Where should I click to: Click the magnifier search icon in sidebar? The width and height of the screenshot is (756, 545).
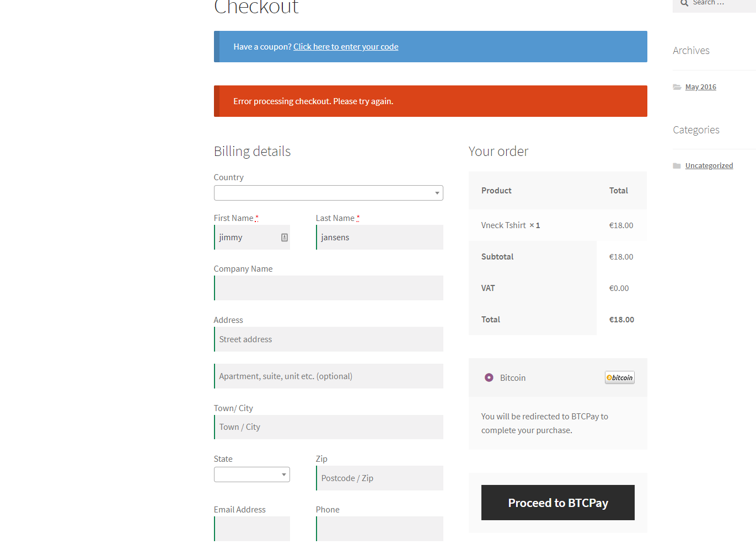pos(684,3)
